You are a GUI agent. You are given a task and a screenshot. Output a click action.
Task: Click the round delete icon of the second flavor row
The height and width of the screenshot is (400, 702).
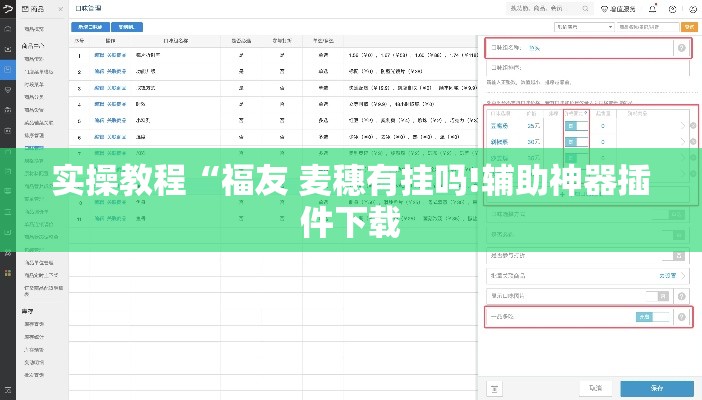point(693,142)
